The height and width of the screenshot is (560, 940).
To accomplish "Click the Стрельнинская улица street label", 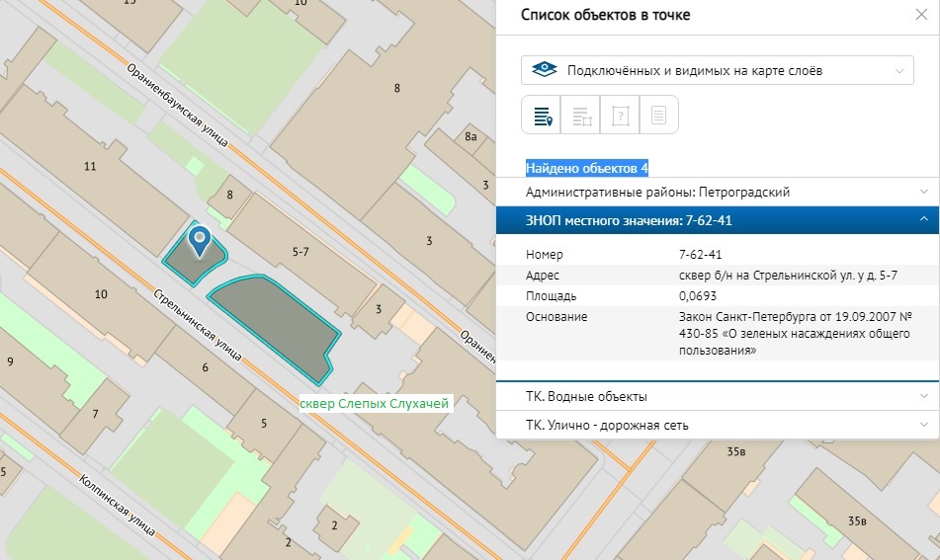I will click(197, 326).
